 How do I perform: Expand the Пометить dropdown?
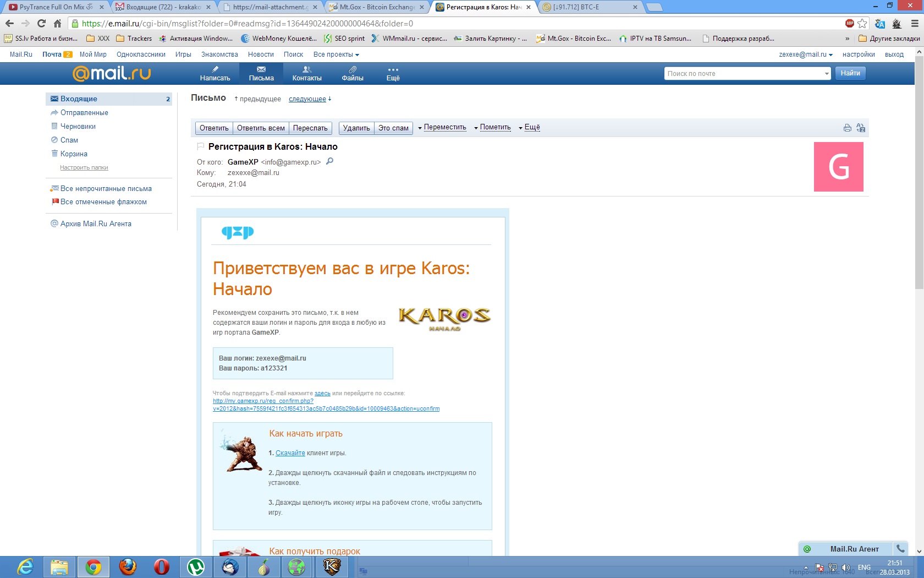pyautogui.click(x=493, y=127)
